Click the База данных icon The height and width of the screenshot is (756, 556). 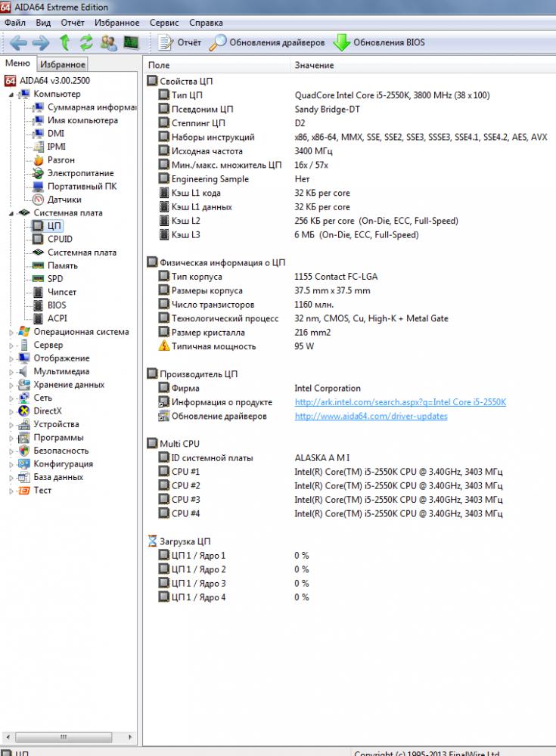[23, 477]
